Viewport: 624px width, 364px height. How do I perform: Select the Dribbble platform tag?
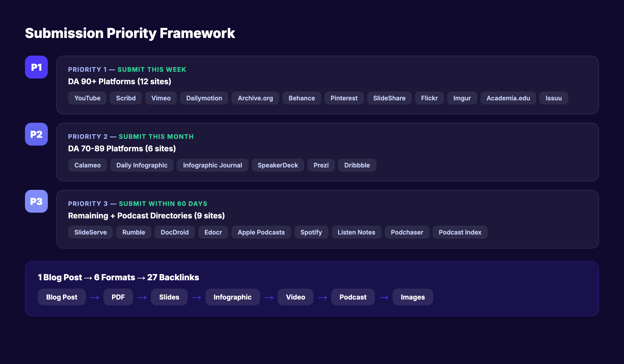[357, 165]
